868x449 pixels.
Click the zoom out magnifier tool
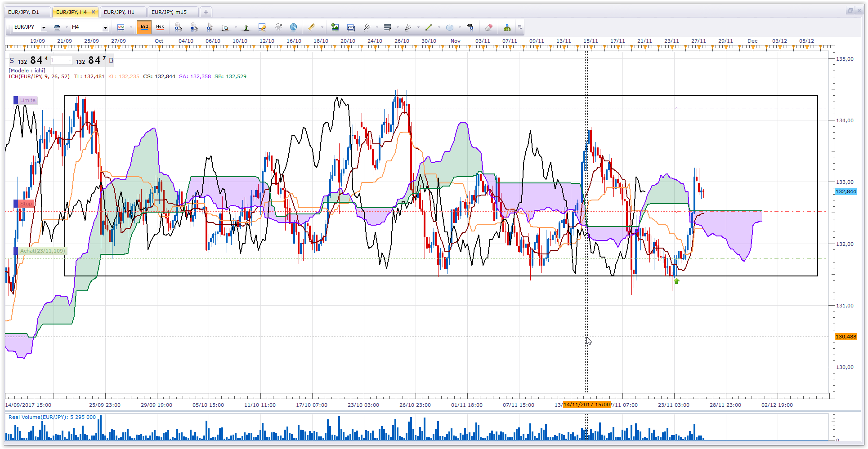194,27
